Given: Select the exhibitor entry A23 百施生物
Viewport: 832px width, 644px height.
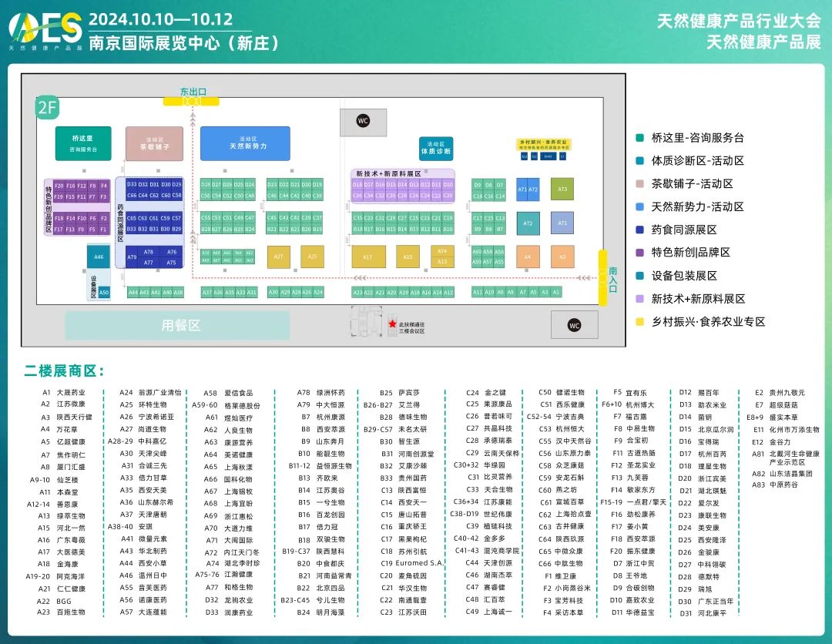Looking at the screenshot, I should click(x=61, y=612).
